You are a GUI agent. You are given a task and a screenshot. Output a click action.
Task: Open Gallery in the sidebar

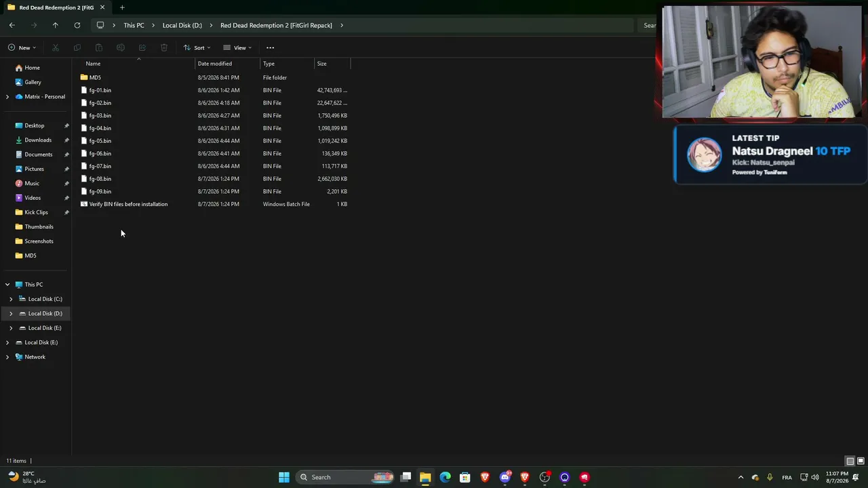pyautogui.click(x=33, y=82)
